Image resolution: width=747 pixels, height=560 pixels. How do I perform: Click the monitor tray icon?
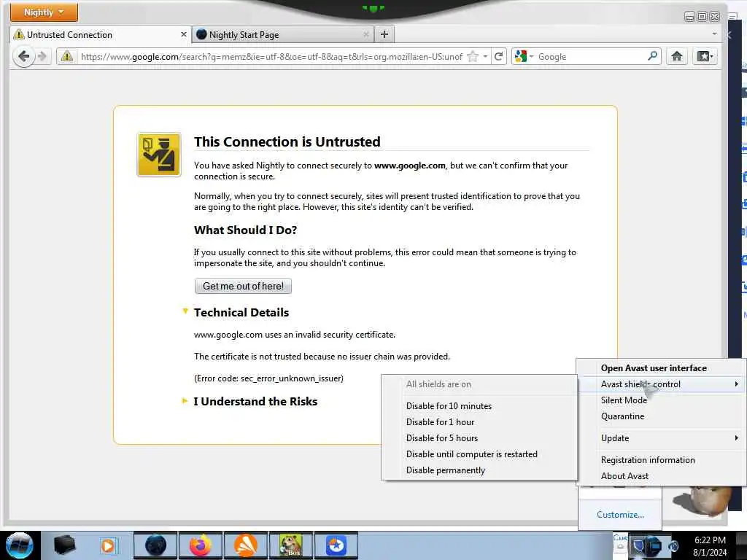pos(654,545)
